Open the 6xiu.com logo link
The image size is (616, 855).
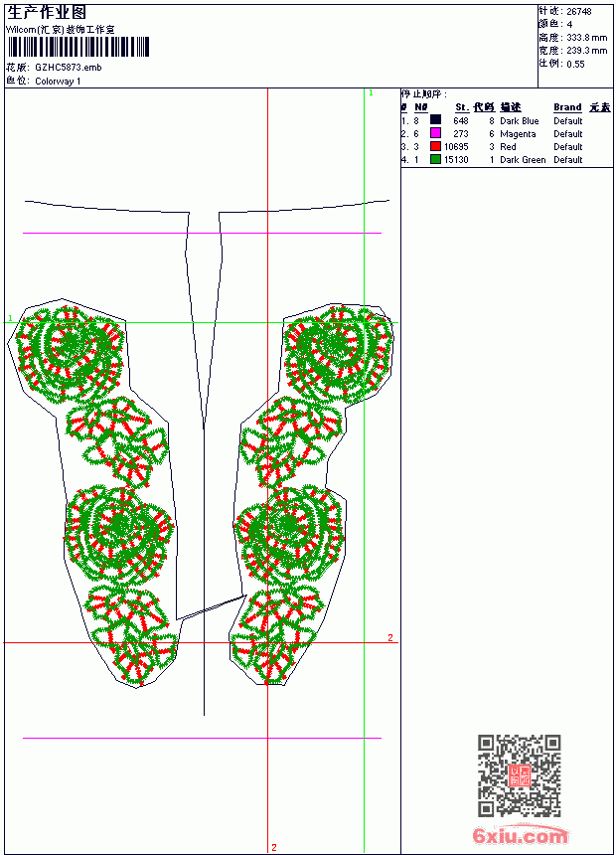pyautogui.click(x=520, y=835)
